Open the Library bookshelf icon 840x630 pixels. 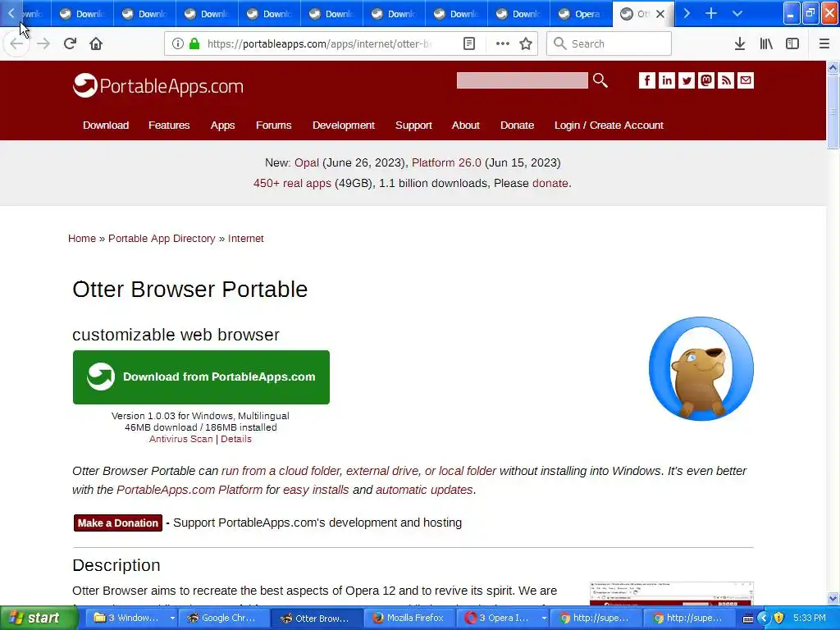point(766,44)
